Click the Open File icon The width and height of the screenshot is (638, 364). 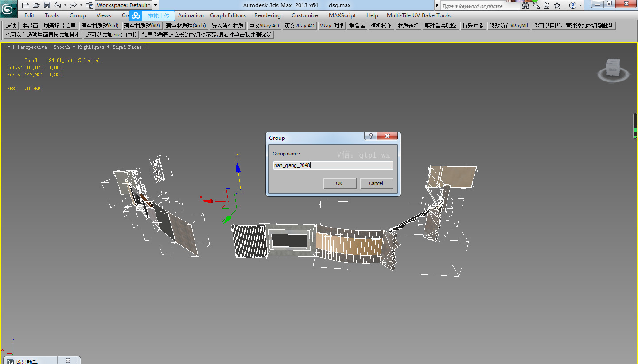(x=36, y=5)
